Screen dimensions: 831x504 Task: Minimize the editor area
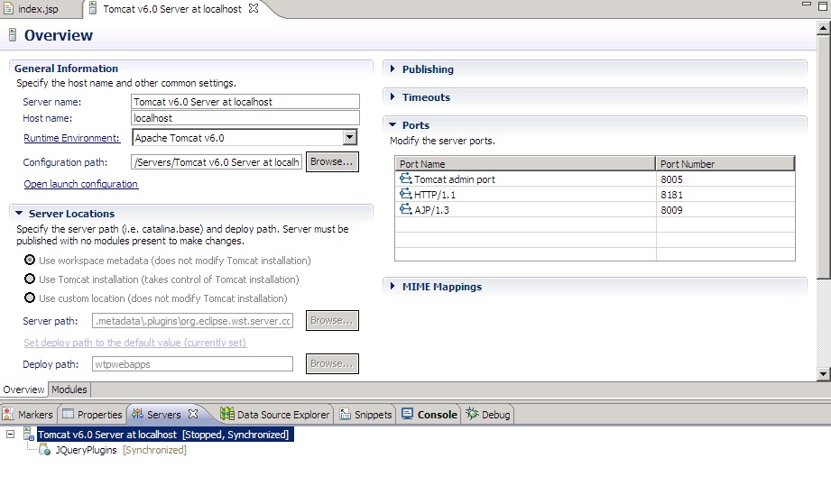(x=807, y=5)
